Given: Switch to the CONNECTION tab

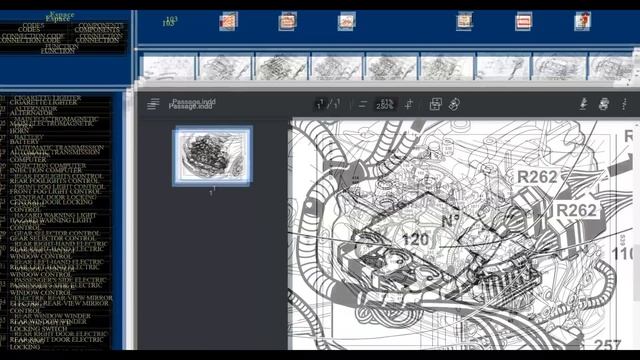Looking at the screenshot, I should point(98,38).
